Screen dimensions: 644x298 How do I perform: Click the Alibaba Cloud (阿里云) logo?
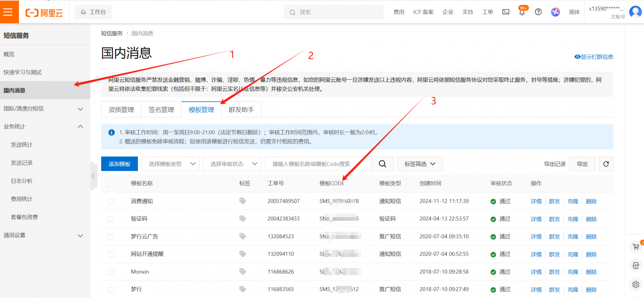click(x=44, y=13)
